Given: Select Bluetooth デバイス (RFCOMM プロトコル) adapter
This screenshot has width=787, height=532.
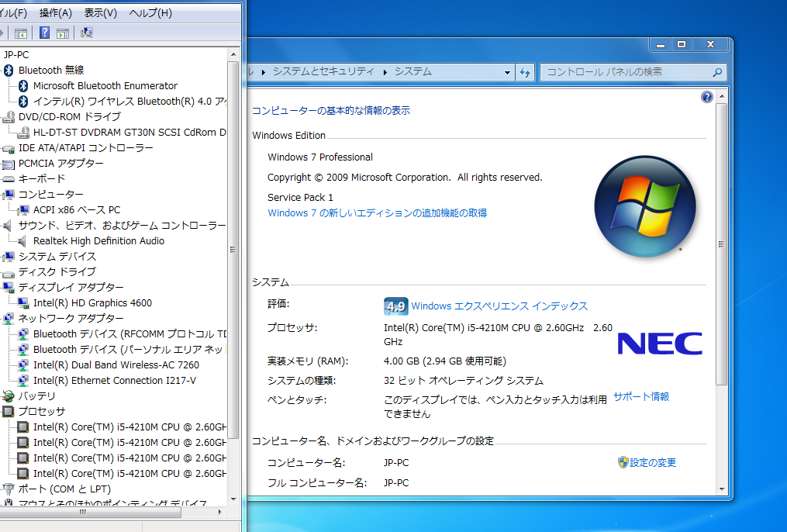Looking at the screenshot, I should [130, 334].
